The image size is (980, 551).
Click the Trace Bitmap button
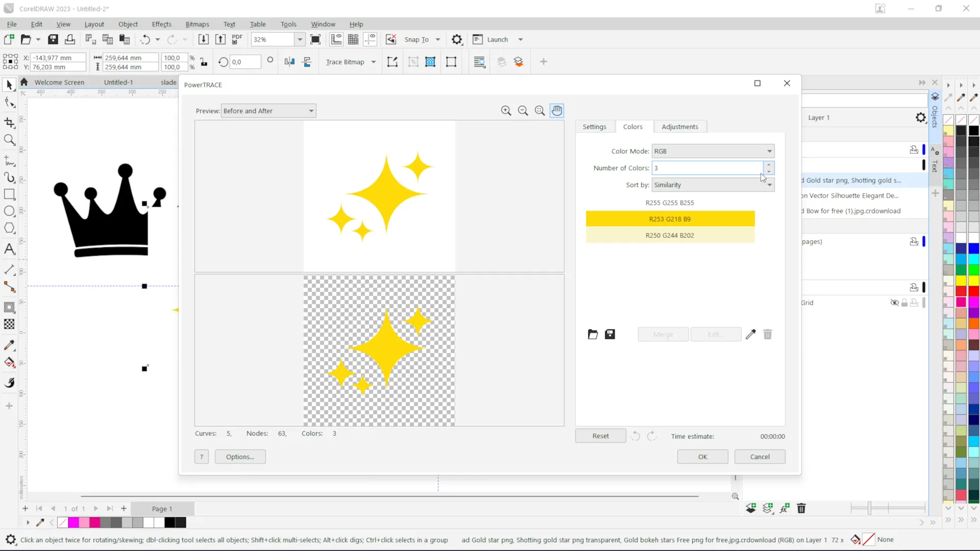pyautogui.click(x=345, y=62)
